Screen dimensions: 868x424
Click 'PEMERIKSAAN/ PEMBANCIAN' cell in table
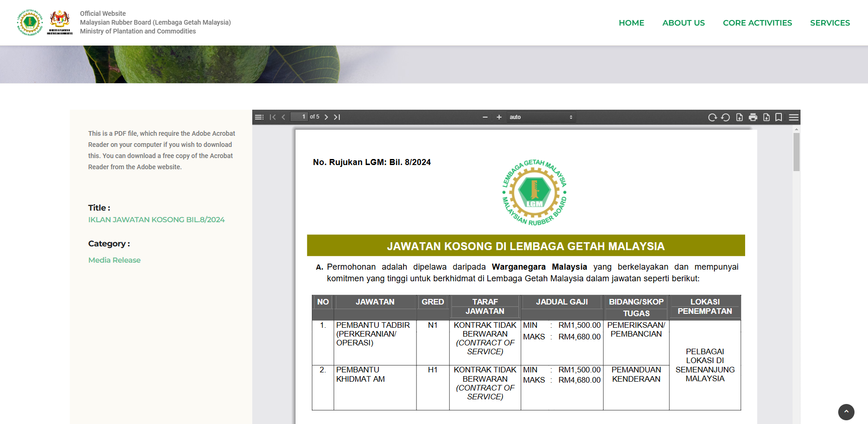coord(636,342)
